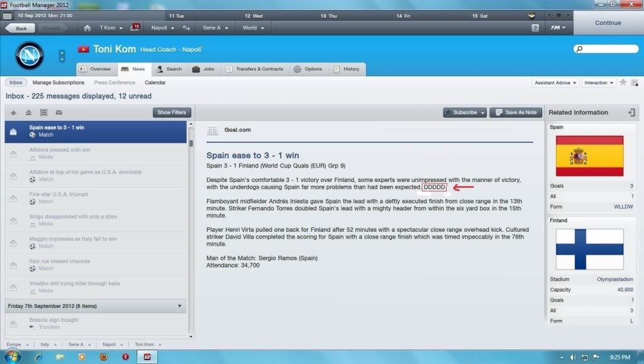
Task: Open the Subscribe dropdown button
Action: point(465,112)
